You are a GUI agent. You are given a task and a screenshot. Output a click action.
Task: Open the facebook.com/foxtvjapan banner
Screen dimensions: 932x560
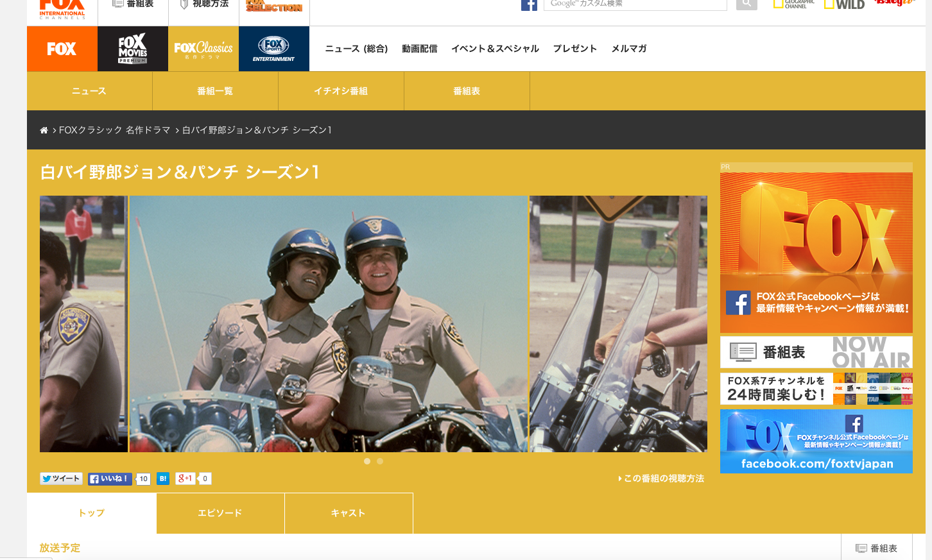pos(816,441)
